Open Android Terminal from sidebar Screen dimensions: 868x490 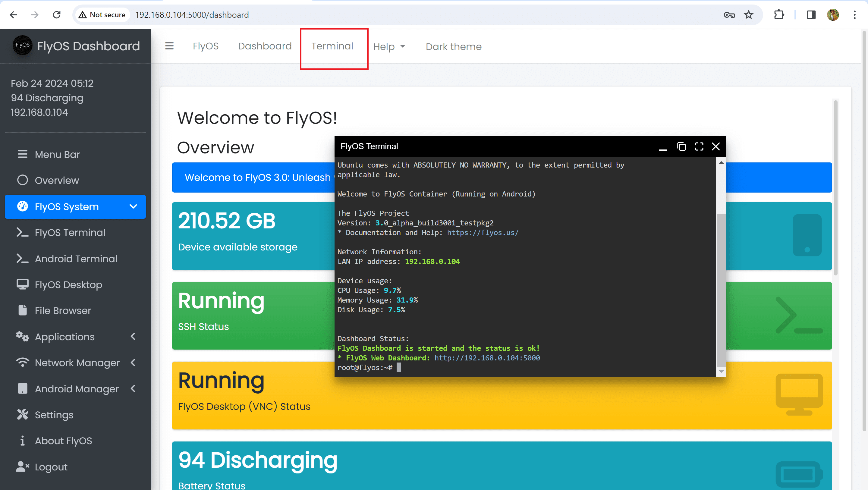coord(76,259)
